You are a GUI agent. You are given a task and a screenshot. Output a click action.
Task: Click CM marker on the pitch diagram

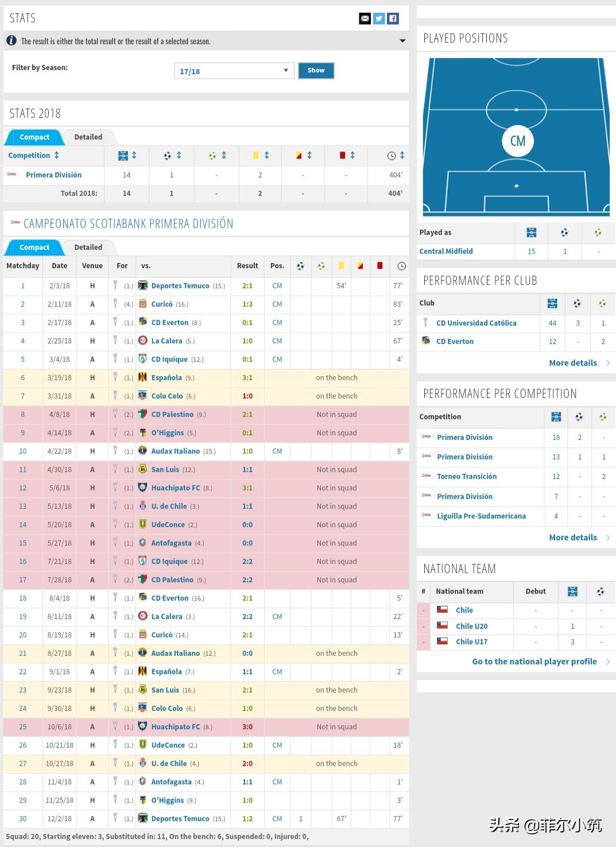[517, 141]
